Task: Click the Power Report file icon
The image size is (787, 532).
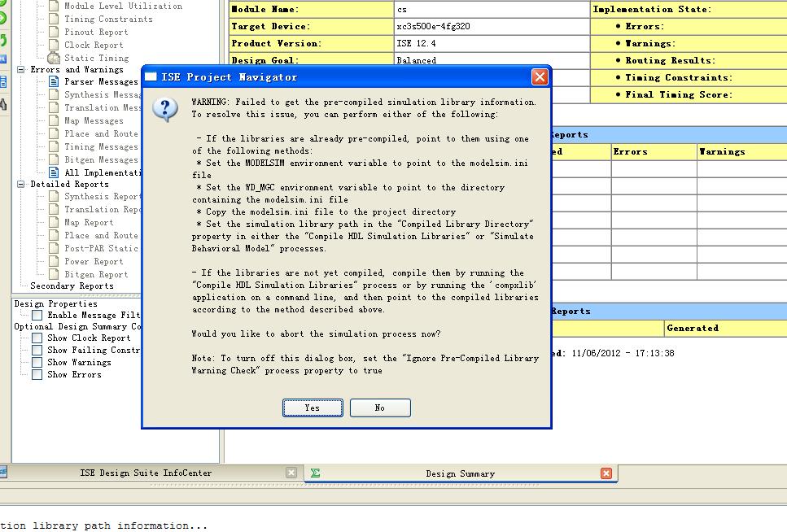Action: [x=54, y=261]
